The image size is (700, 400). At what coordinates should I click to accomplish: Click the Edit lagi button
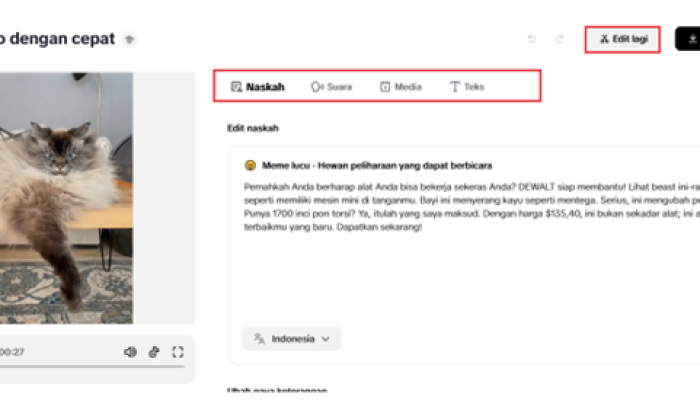point(622,39)
